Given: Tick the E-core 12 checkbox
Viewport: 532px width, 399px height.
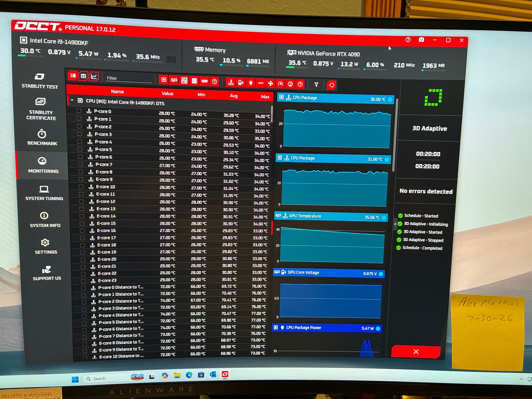Looking at the screenshot, I should (x=81, y=201).
